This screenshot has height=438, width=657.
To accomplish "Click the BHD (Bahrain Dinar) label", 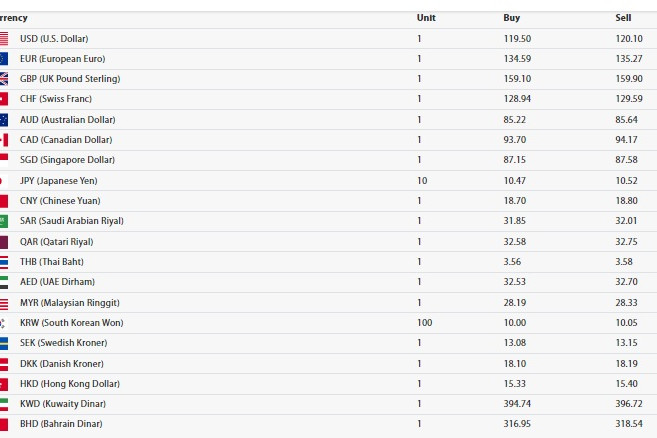I will coord(61,424).
